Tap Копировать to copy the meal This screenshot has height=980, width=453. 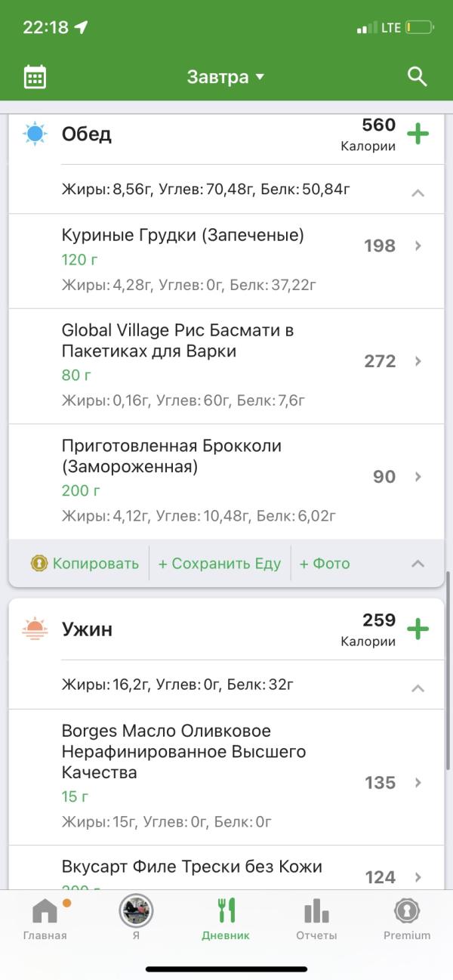pos(85,564)
